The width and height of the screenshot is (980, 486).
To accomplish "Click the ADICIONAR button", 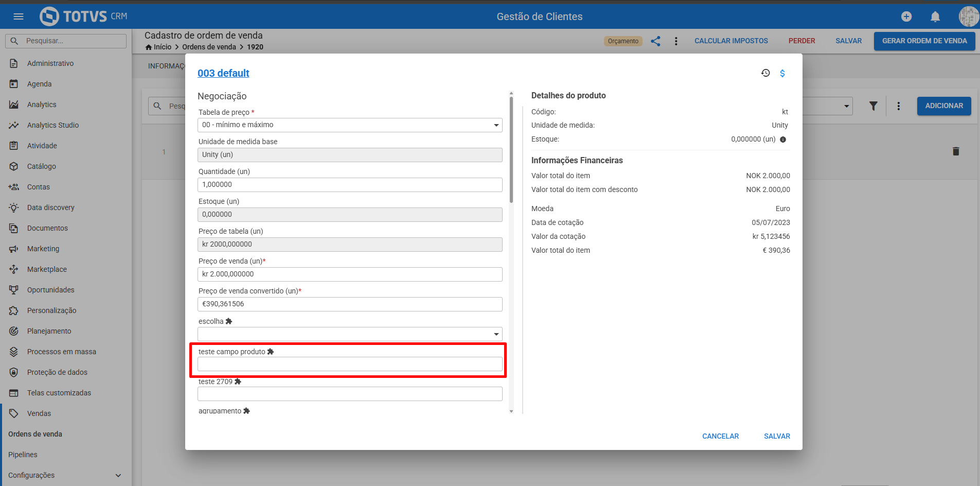I will (944, 106).
